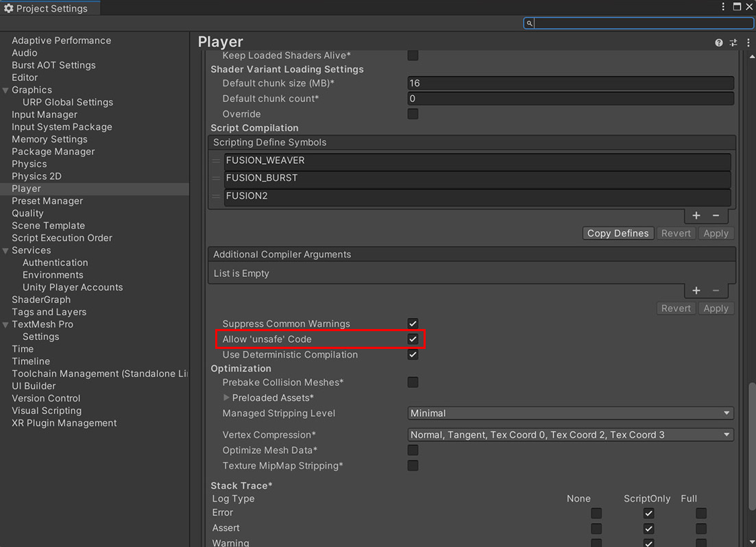Image resolution: width=756 pixels, height=547 pixels.
Task: Click the Copy Defines button
Action: (618, 233)
